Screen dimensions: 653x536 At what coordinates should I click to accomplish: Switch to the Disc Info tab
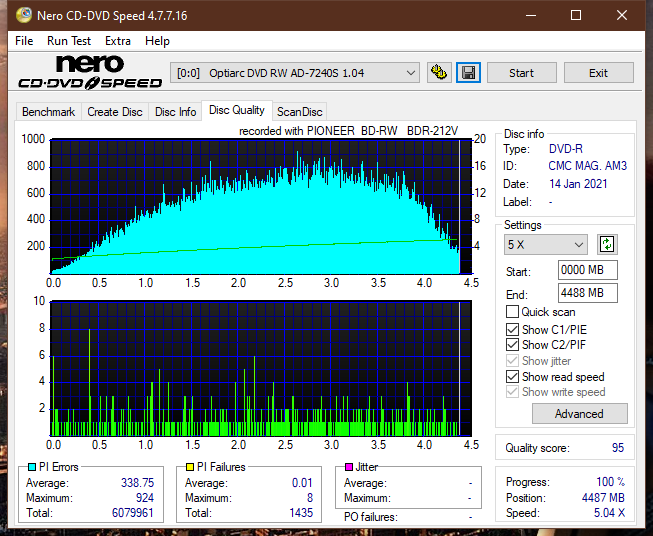click(x=175, y=112)
